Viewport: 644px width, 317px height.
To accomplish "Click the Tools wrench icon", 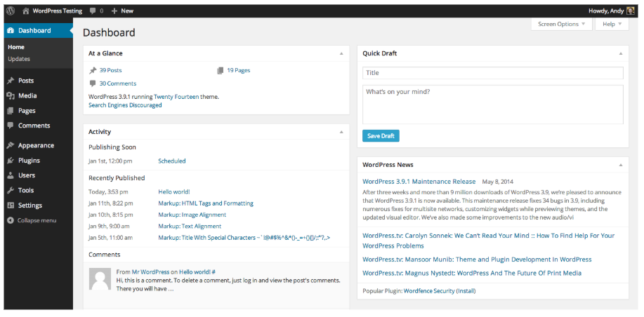I will tap(11, 190).
